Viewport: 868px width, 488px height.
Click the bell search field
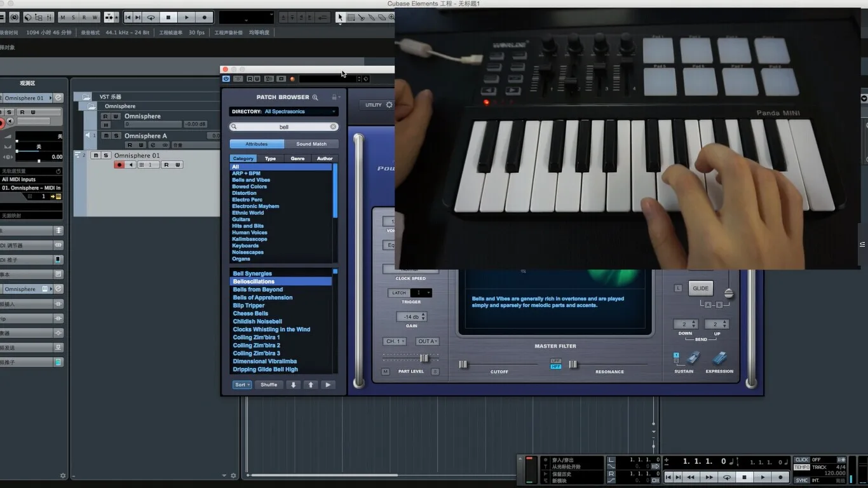pos(283,127)
